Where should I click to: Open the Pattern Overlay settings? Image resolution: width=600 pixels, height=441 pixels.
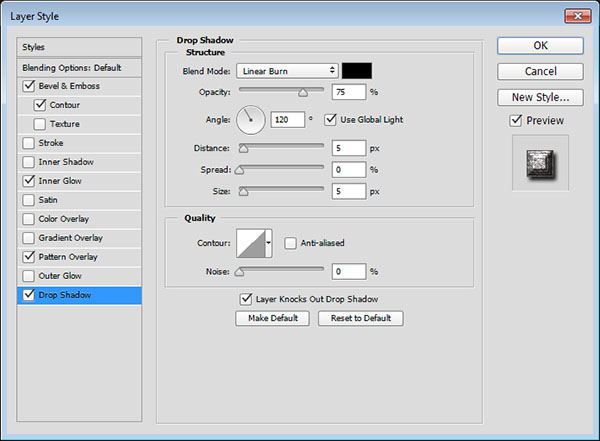coord(76,257)
